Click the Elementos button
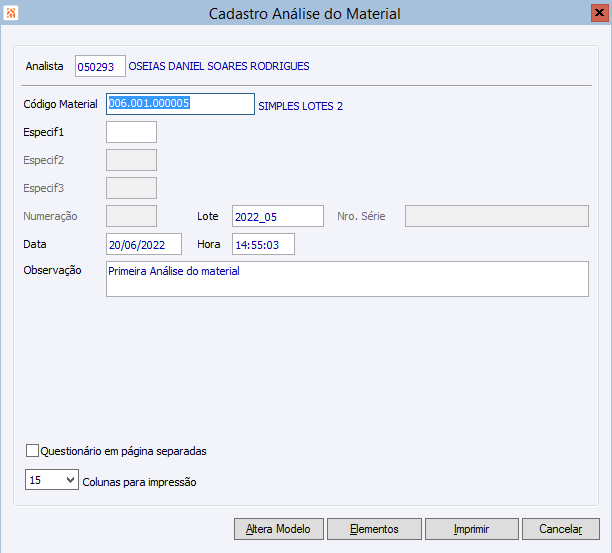 click(374, 529)
